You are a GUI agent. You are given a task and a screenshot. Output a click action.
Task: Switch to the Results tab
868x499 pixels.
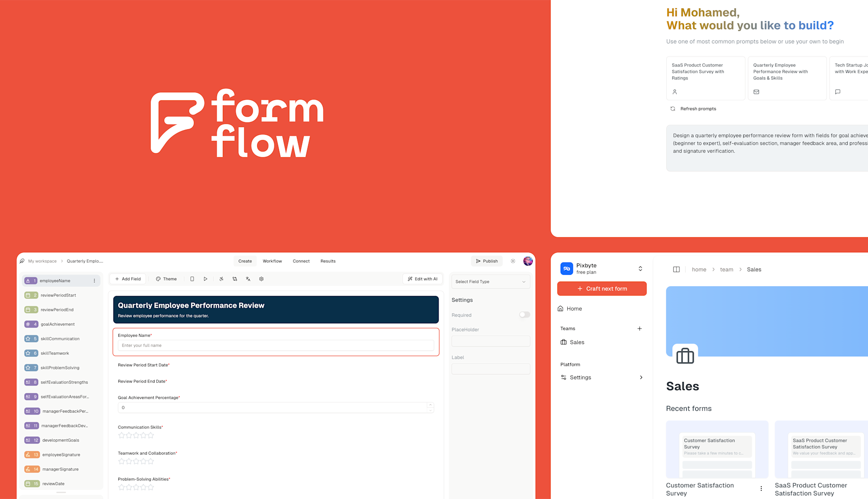pyautogui.click(x=328, y=261)
